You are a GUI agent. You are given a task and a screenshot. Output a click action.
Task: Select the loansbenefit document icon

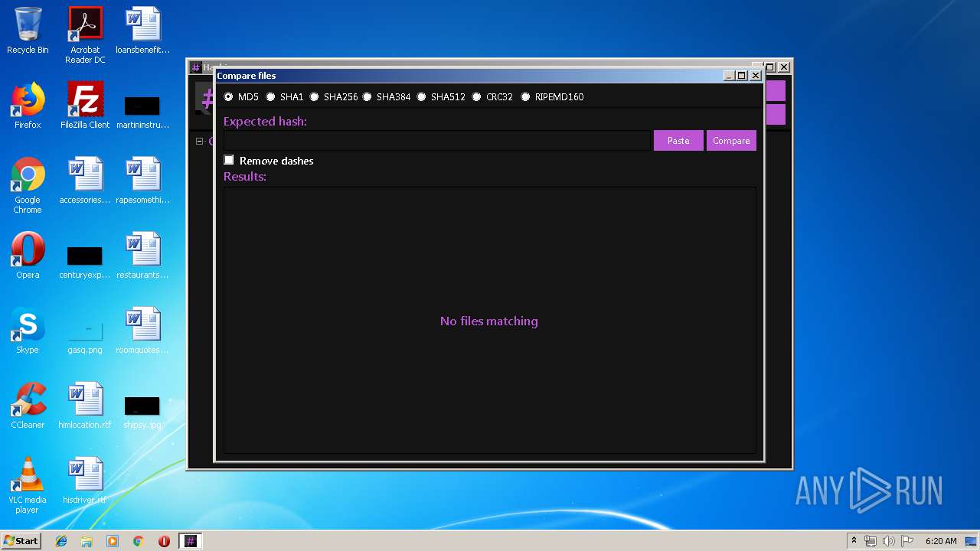[142, 31]
